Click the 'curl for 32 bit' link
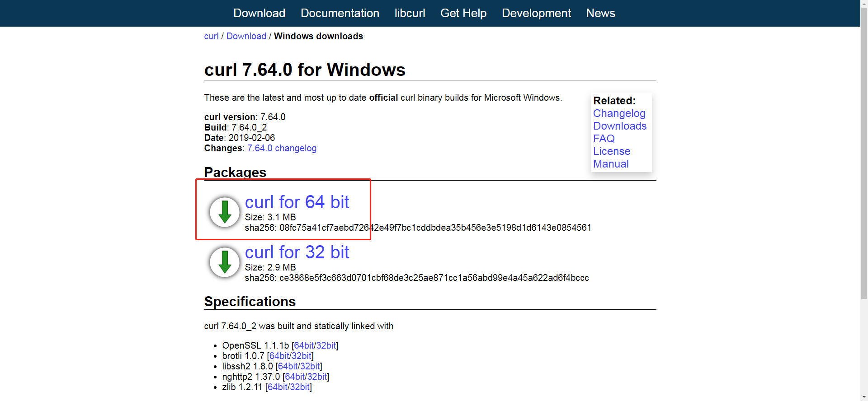This screenshot has width=868, height=401. [x=297, y=252]
